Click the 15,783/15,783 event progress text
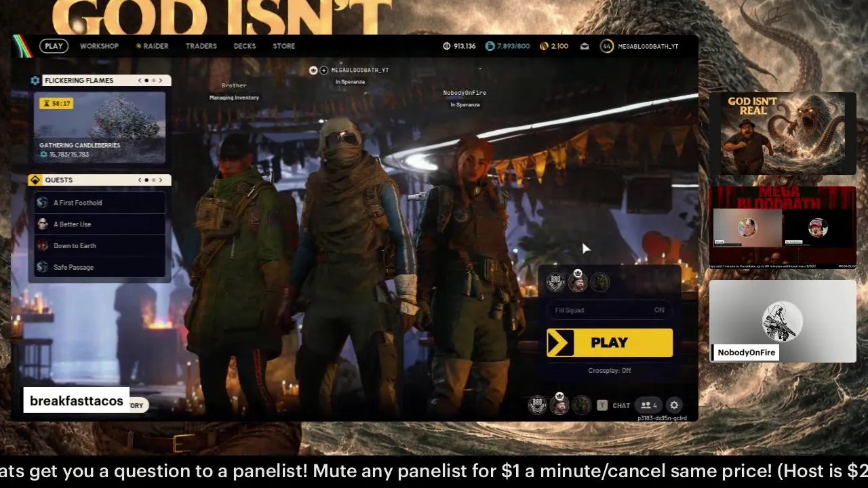The image size is (868, 488). (69, 155)
